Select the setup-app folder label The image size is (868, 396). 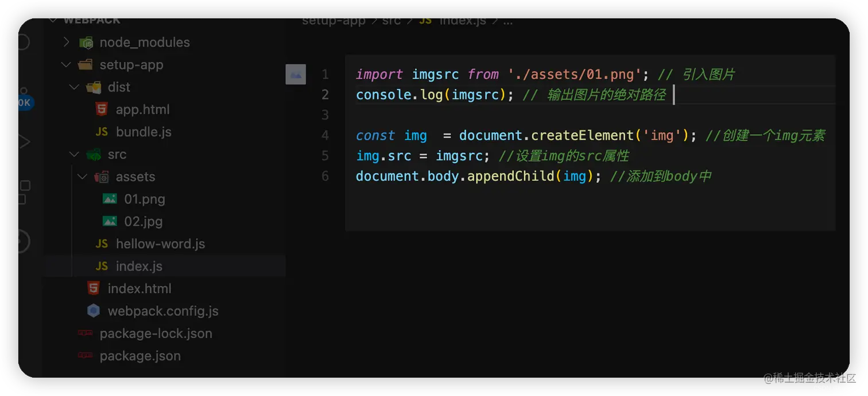(x=131, y=64)
